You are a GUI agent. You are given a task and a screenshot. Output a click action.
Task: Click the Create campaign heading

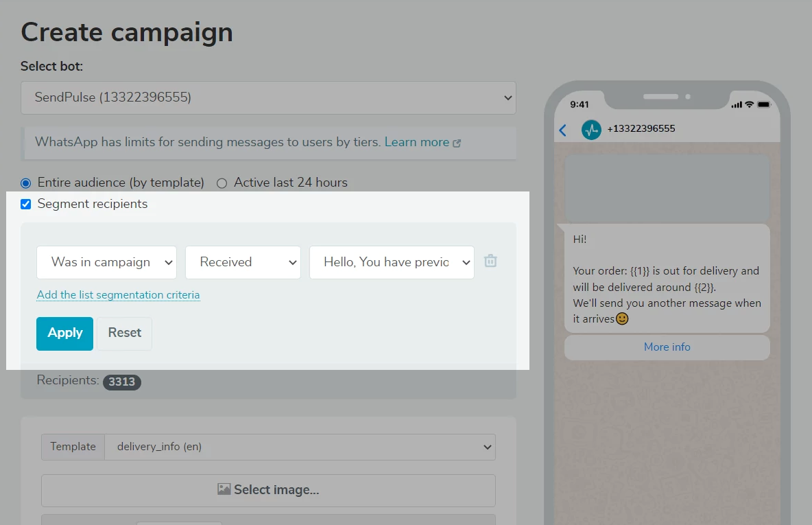tap(127, 32)
